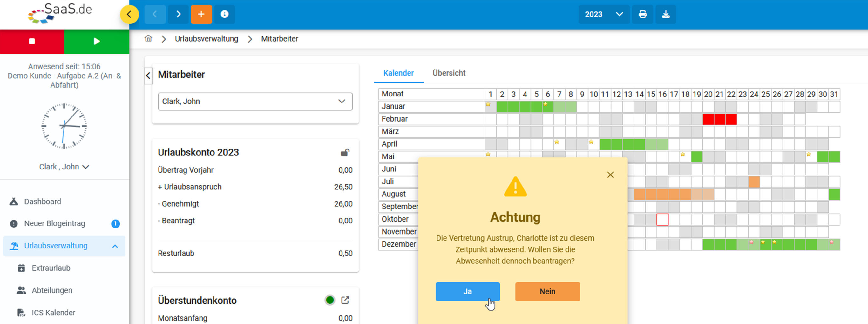Open the info icon in top toolbar
This screenshot has width=868, height=324.
tap(224, 14)
